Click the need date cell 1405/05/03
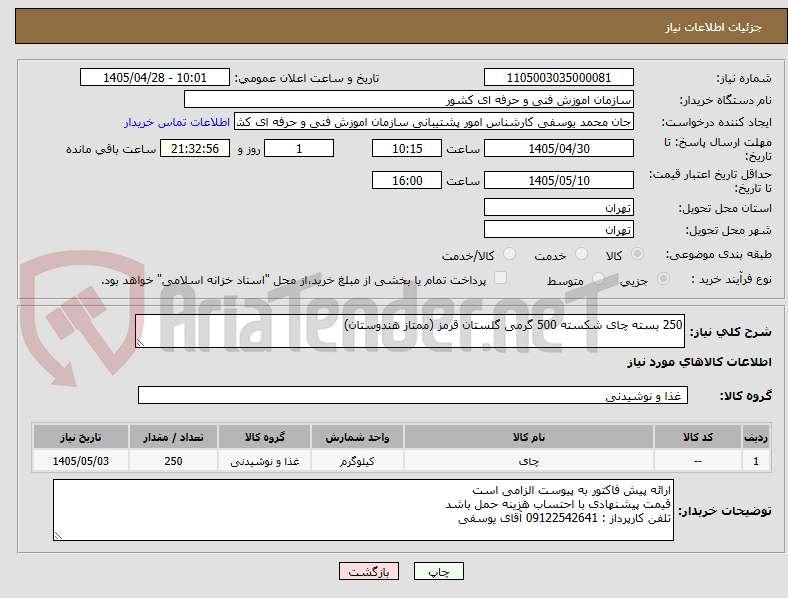The height and width of the screenshot is (598, 788). click(80, 461)
